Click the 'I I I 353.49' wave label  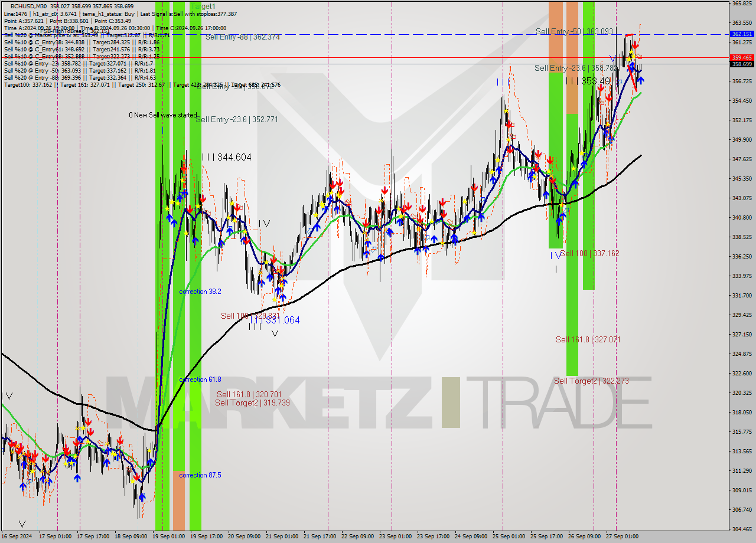click(588, 81)
